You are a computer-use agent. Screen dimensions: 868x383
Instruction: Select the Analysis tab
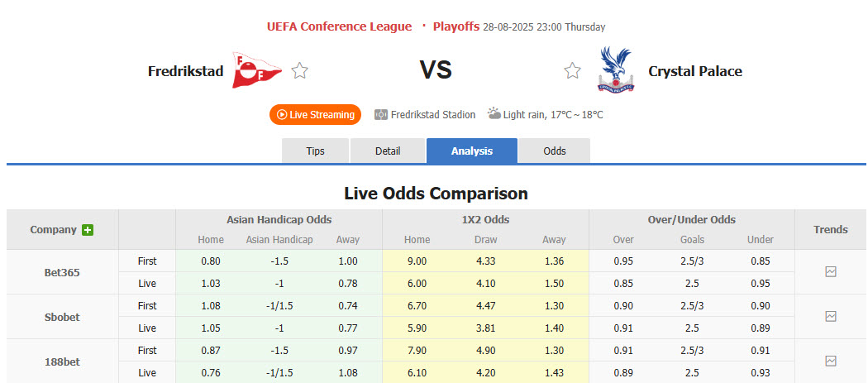coord(472,151)
